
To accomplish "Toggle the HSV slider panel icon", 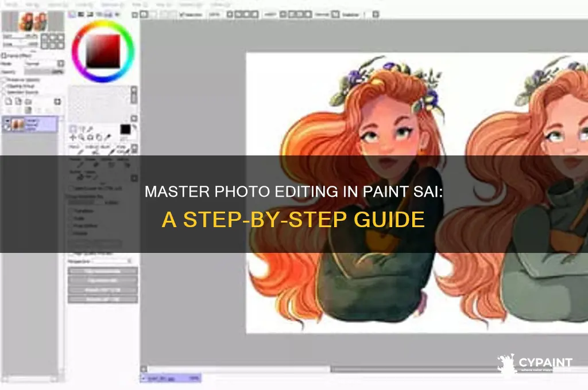I will [90, 14].
